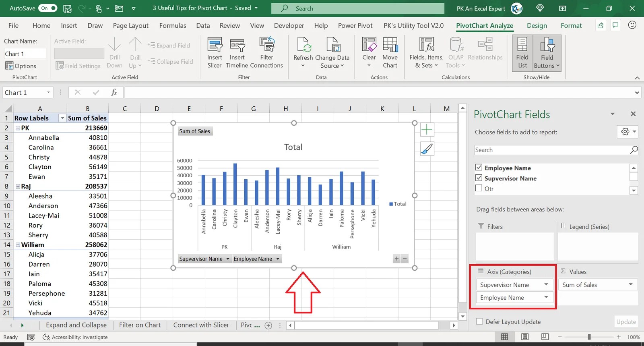Open Row Labels filter dropdown
The width and height of the screenshot is (644, 346).
coord(62,118)
